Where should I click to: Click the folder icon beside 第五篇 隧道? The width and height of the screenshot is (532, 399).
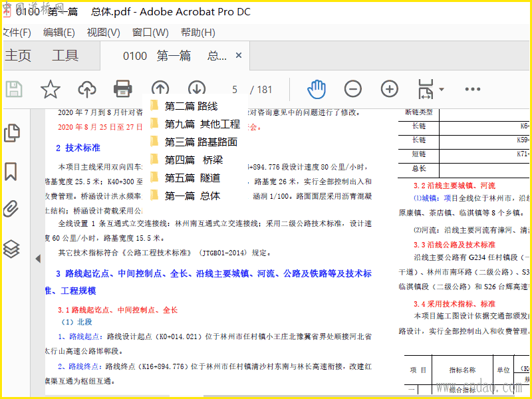(x=154, y=177)
